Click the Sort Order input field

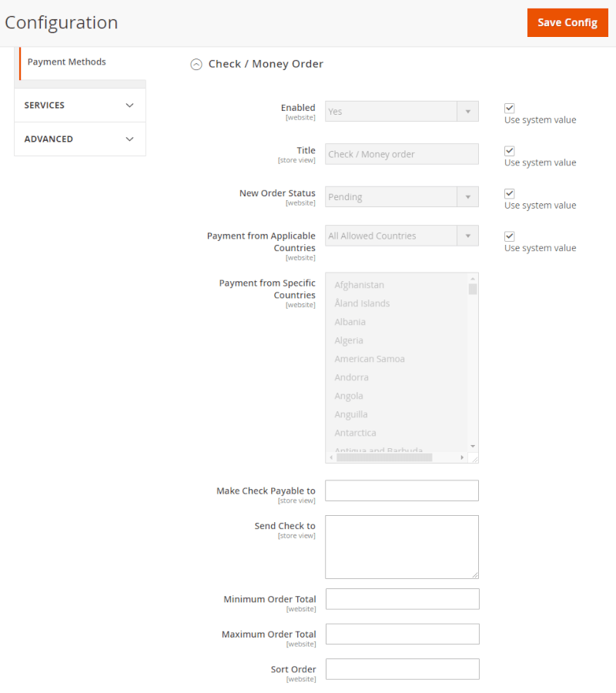tap(401, 669)
